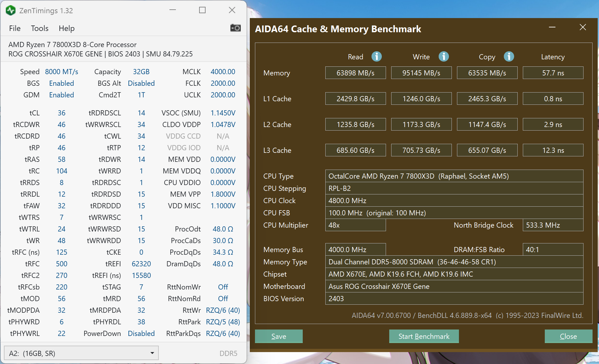Close the AIDA64 window with X
The width and height of the screenshot is (599, 364).
[x=583, y=27]
